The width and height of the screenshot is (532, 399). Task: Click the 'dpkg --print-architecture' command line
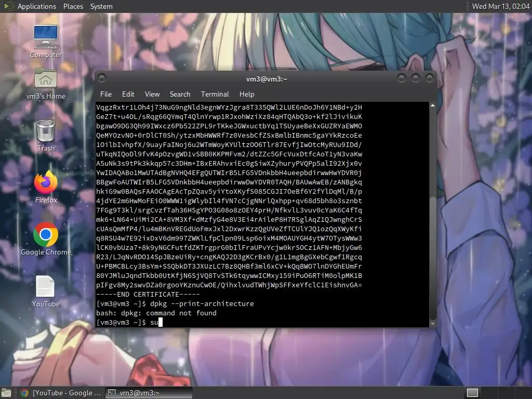click(175, 303)
